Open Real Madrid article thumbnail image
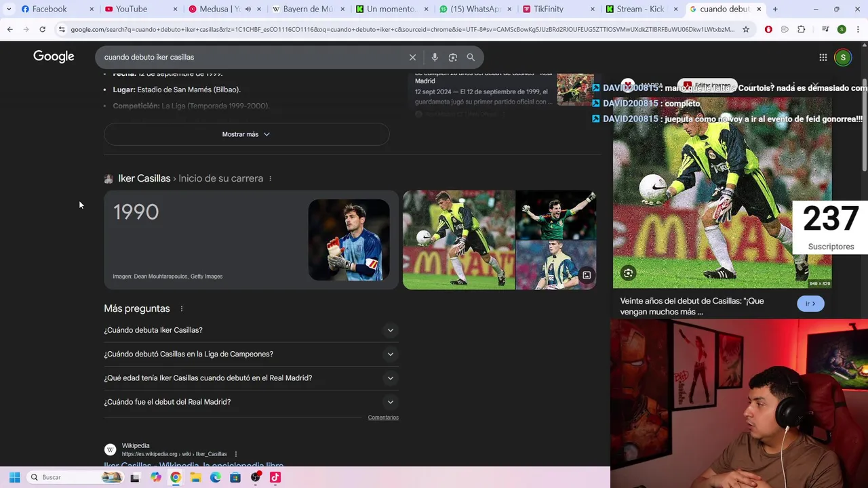This screenshot has height=488, width=868. coord(575,89)
